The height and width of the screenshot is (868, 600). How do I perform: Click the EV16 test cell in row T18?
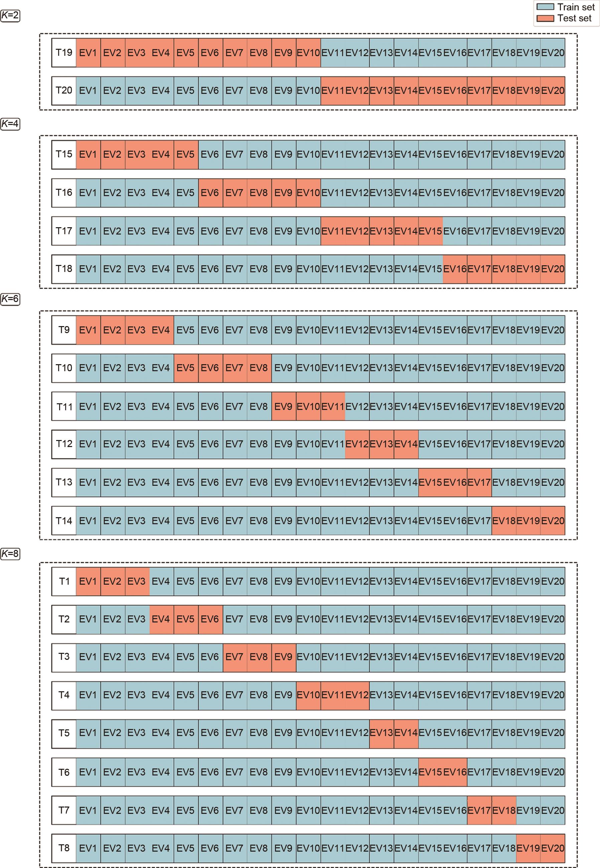pos(455,269)
